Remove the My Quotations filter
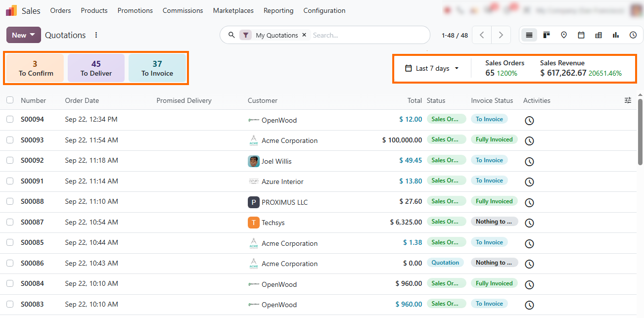This screenshot has height=318, width=644. coord(304,35)
